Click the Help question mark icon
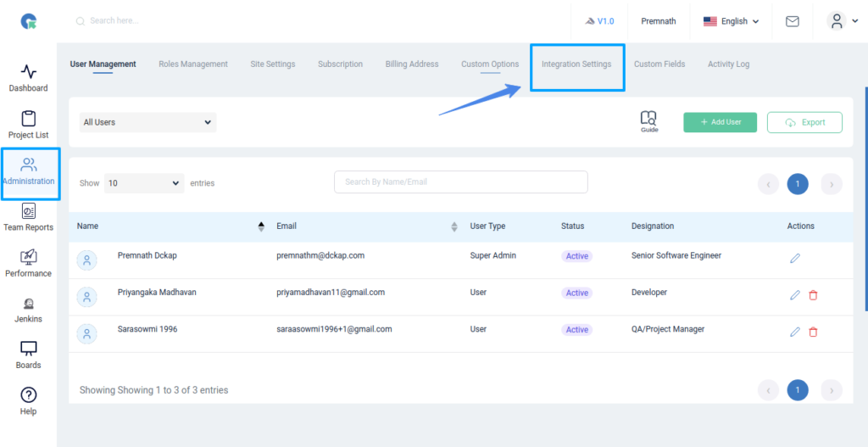The width and height of the screenshot is (868, 447). [28, 395]
